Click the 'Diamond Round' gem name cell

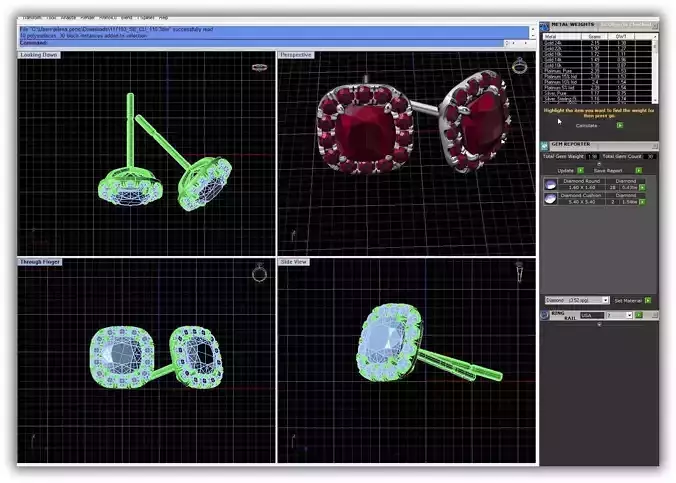click(x=582, y=181)
